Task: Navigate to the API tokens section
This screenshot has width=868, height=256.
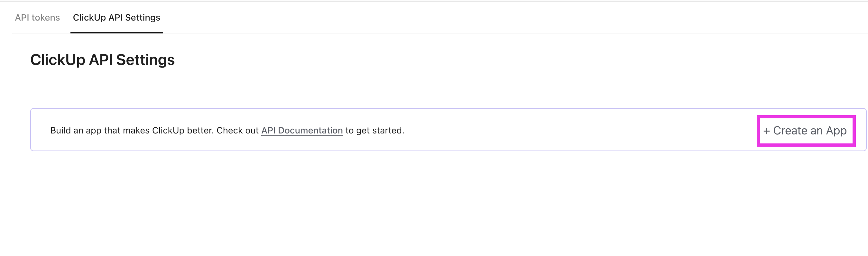Action: tap(37, 17)
